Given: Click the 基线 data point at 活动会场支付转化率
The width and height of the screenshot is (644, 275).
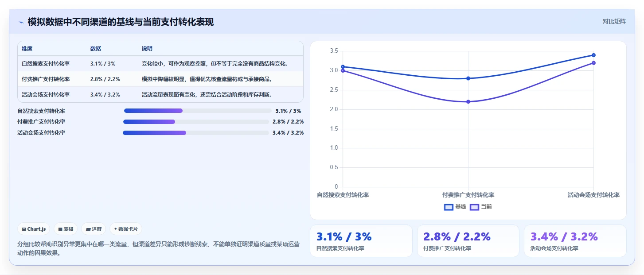Looking at the screenshot, I should [593, 55].
